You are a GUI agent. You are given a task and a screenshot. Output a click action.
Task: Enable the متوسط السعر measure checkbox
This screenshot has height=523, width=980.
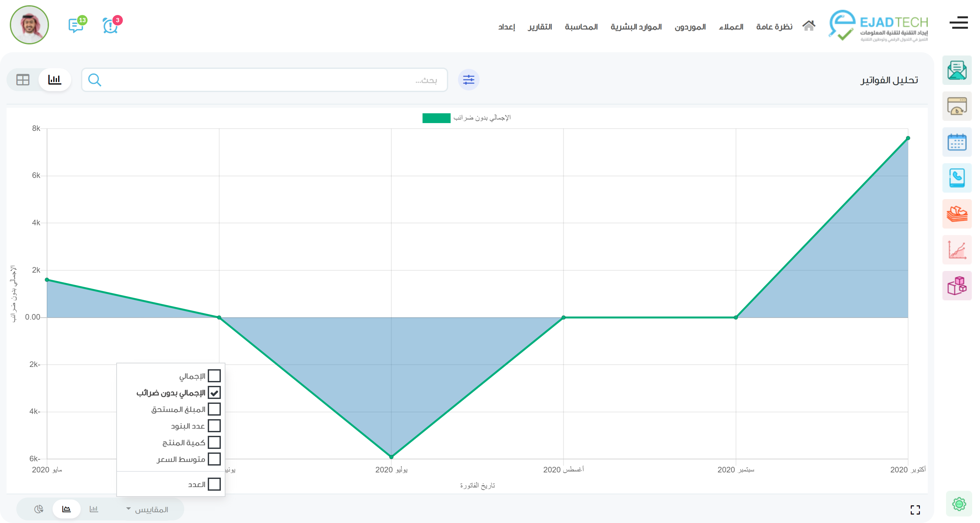[214, 459]
